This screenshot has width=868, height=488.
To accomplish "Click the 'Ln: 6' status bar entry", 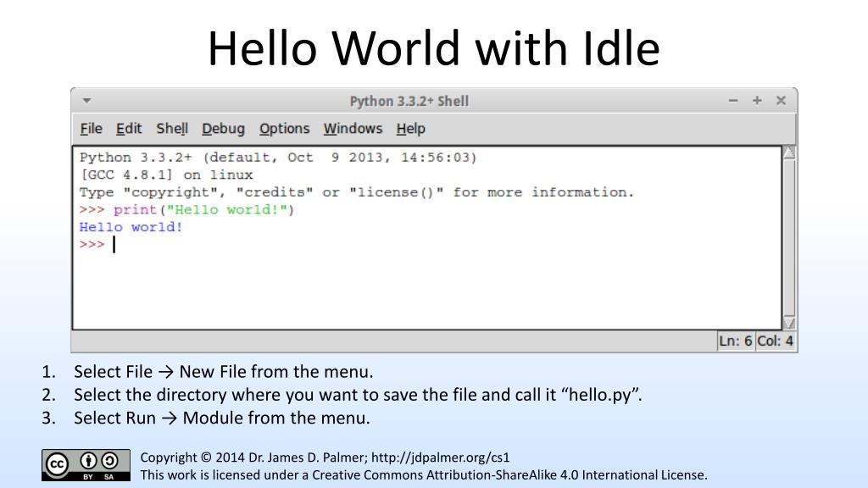I will coord(735,341).
